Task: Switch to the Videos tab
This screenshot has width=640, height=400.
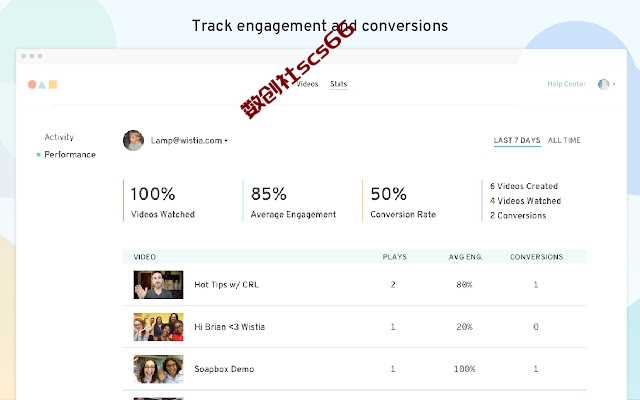Action: coord(308,84)
